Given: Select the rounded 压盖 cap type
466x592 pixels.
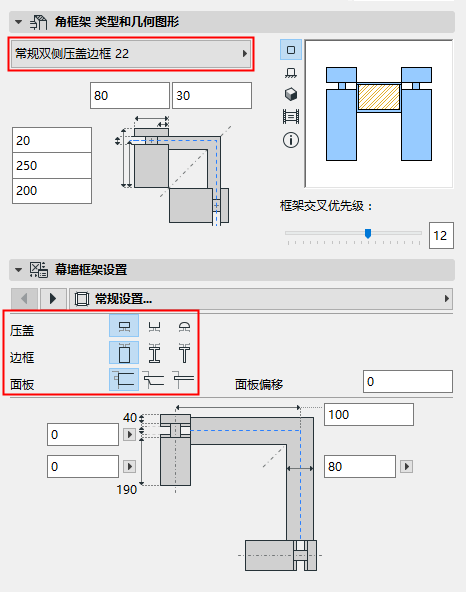Looking at the screenshot, I should (x=184, y=326).
